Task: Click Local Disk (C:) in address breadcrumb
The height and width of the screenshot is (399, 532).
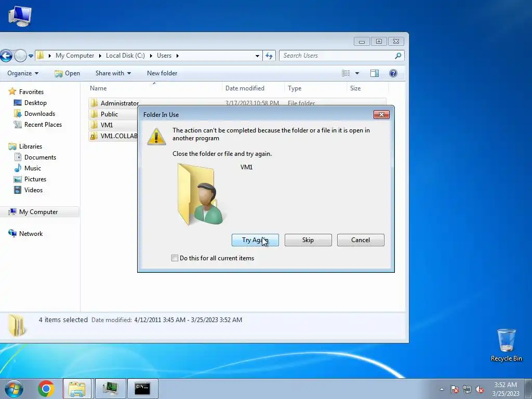Action: pyautogui.click(x=125, y=56)
